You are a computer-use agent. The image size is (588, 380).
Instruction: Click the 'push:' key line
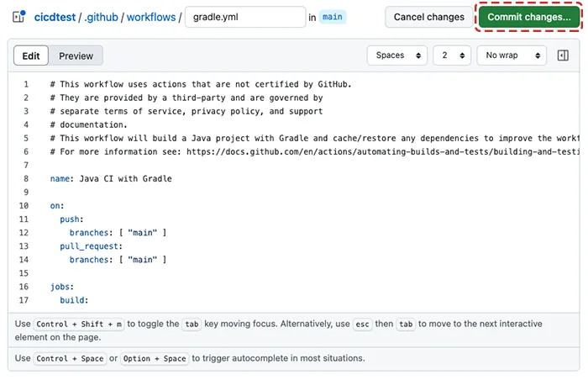point(71,219)
